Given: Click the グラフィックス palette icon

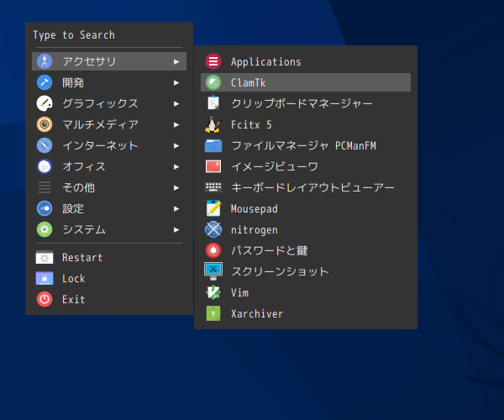Looking at the screenshot, I should pos(45,103).
